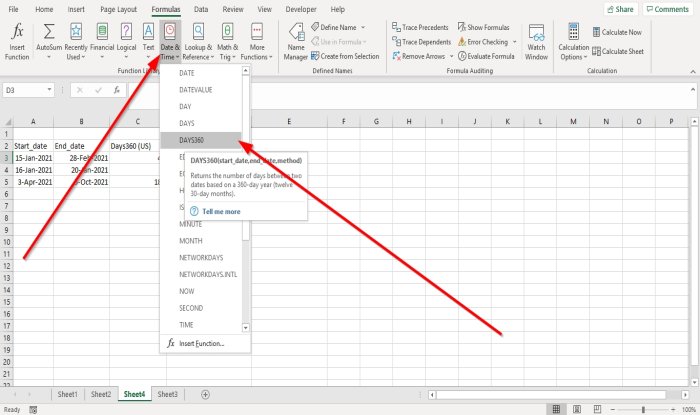Image resolution: width=700 pixels, height=415 pixels.
Task: Click Trace Dependents
Action: pos(422,42)
